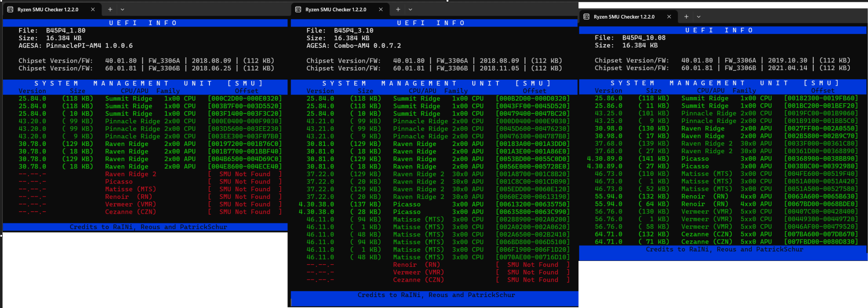Expand tab dropdown chevron in B45P4_3.10 window
868x308 pixels.
pos(410,9)
